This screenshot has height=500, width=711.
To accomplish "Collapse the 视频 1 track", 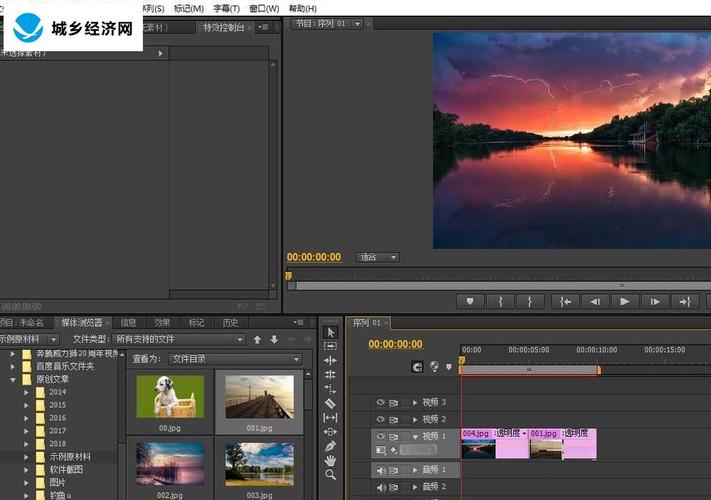I will coord(415,437).
